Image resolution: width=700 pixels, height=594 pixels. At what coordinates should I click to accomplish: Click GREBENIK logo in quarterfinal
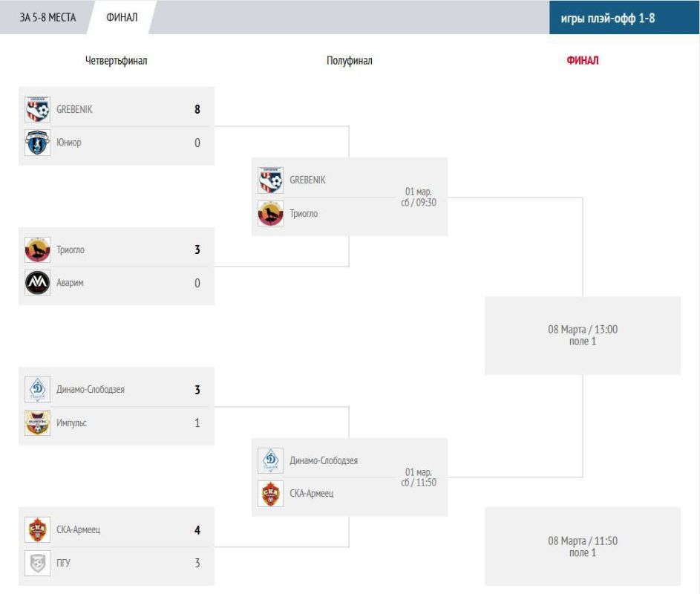click(x=38, y=109)
